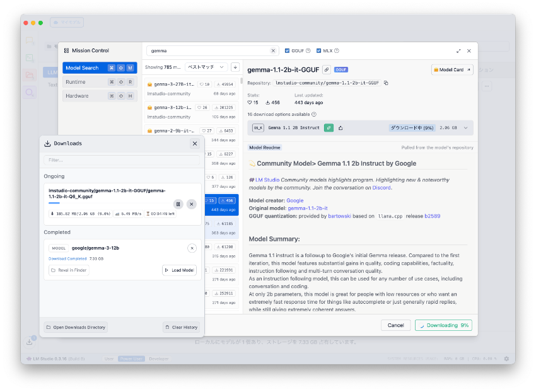Open the Model Card button

(x=452, y=70)
